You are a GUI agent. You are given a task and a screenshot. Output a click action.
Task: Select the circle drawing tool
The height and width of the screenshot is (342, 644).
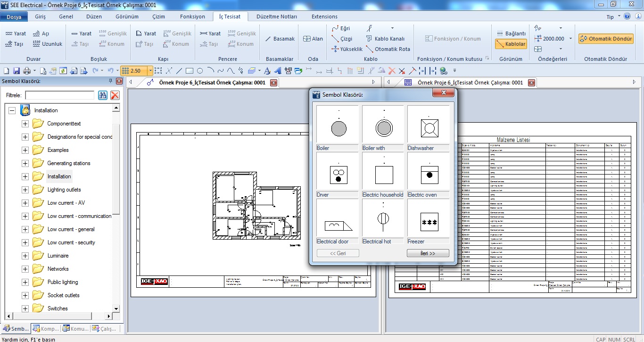(200, 71)
